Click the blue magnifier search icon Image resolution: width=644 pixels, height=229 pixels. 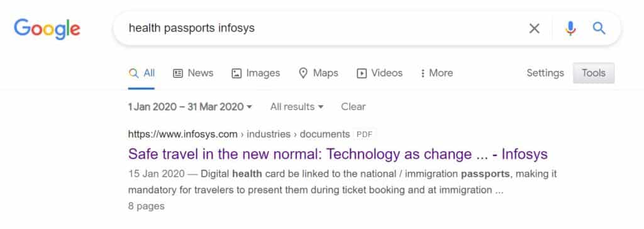599,28
